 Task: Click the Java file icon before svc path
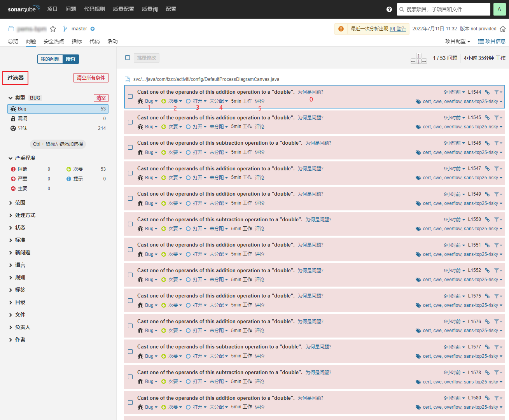(127, 79)
